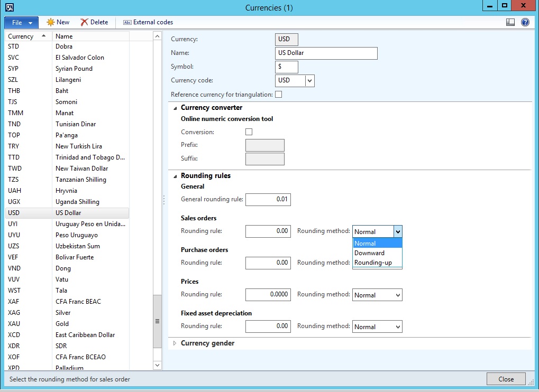Collapse the Currency converter section
Screen dimensions: 539x392
175,108
